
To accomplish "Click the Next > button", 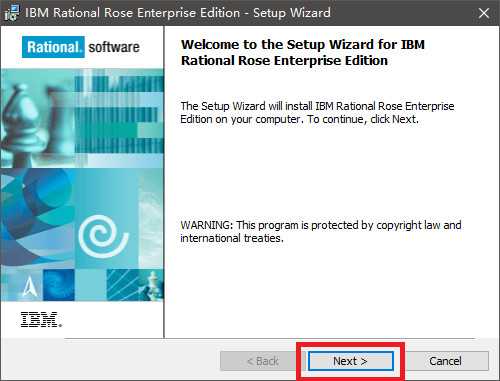I will click(350, 361).
